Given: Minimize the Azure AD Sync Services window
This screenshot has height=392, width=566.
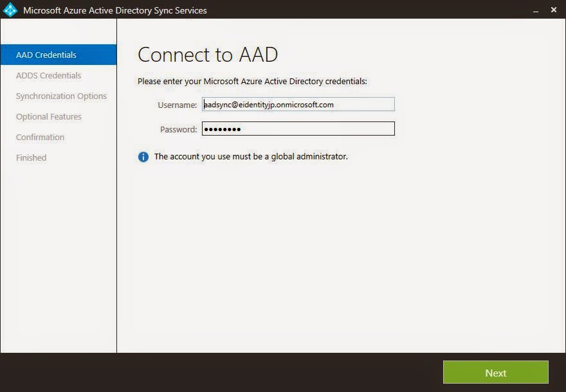Looking at the screenshot, I should [534, 10].
